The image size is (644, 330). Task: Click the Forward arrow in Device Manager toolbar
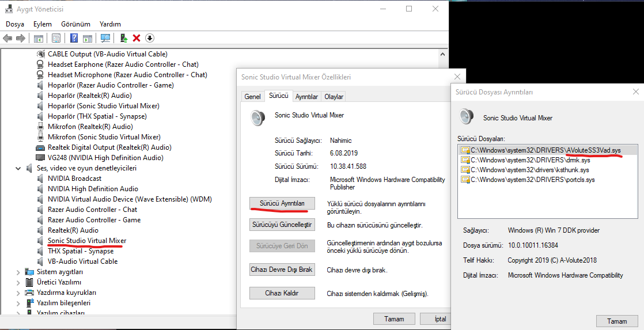pos(21,38)
